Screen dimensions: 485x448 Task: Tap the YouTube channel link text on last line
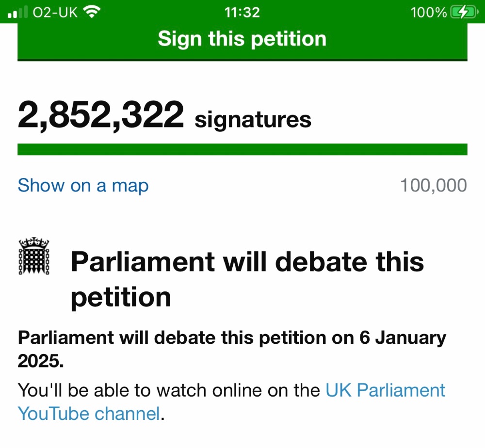89,414
